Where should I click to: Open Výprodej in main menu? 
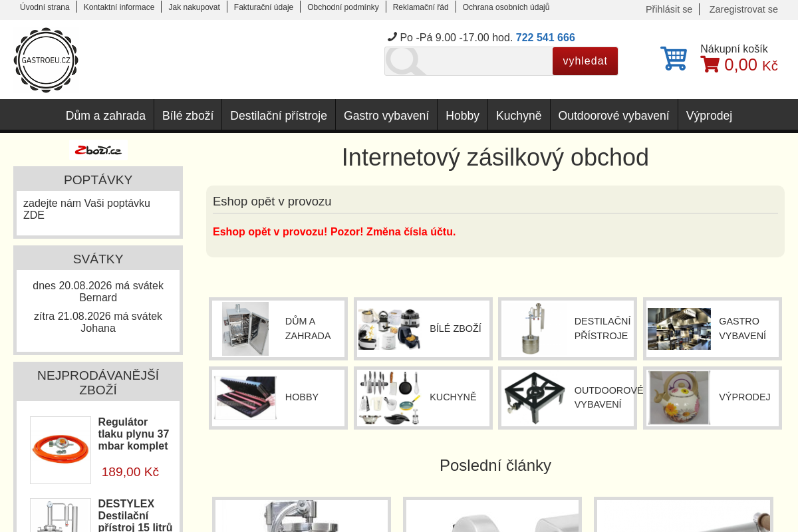click(x=709, y=116)
